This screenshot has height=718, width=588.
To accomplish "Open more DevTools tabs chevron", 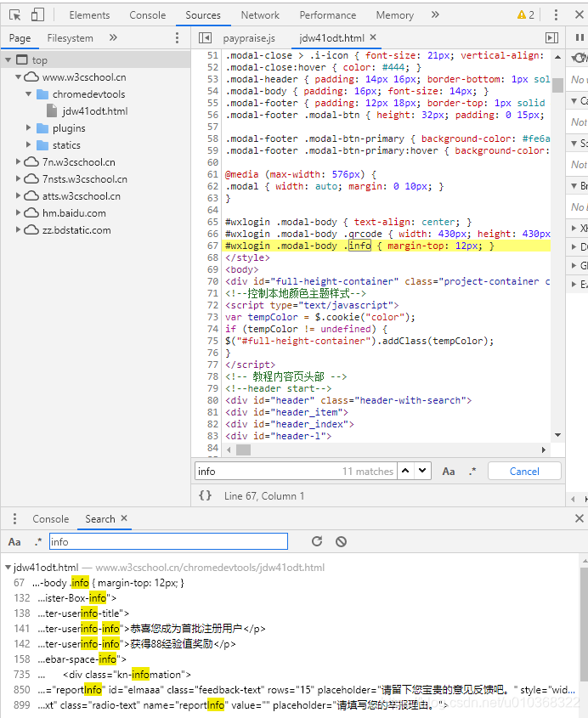I will [435, 15].
